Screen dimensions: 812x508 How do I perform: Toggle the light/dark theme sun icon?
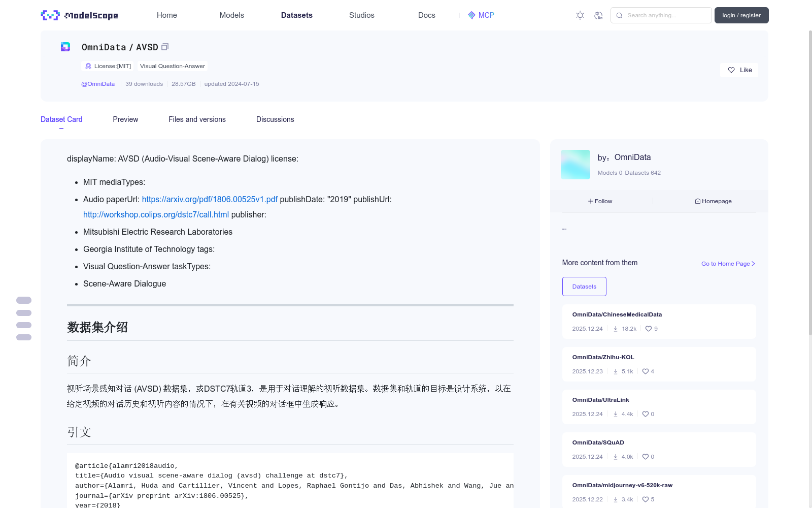(x=580, y=15)
